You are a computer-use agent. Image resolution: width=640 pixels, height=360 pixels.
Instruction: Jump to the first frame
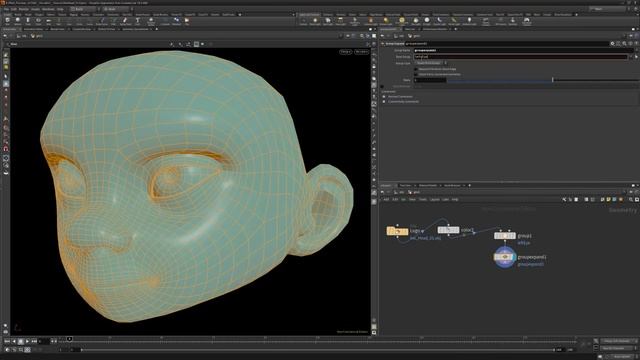[x=7, y=341]
